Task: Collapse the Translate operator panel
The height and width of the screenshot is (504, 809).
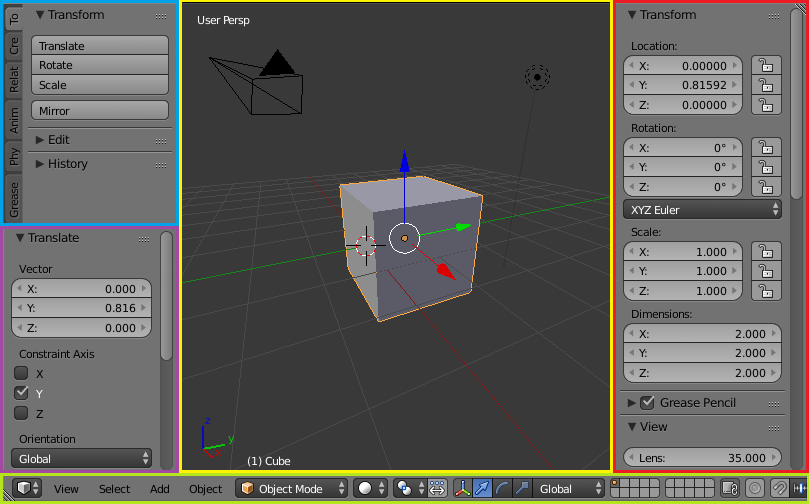Action: 20,238
